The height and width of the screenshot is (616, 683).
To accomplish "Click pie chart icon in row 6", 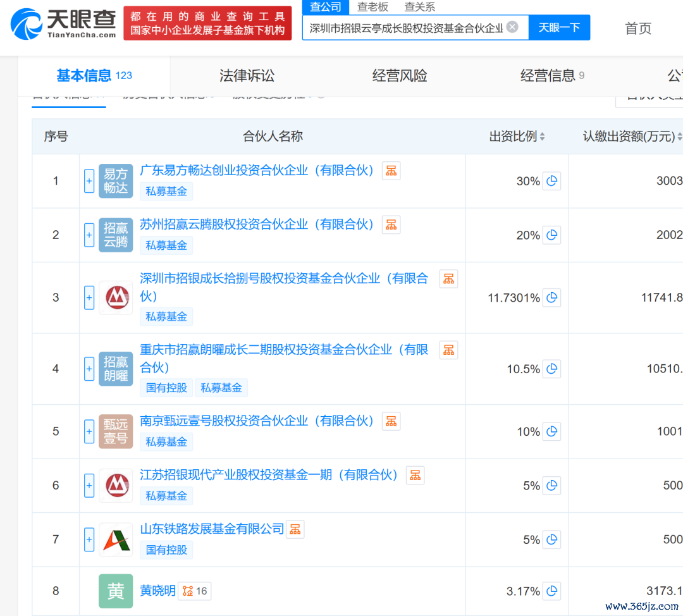I will pos(551,485).
